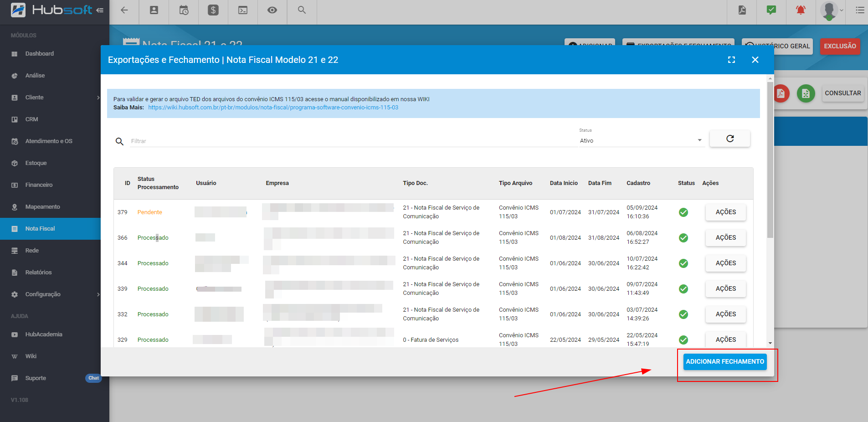Sort by Status Processamento column header
The image size is (868, 422).
pos(158,183)
